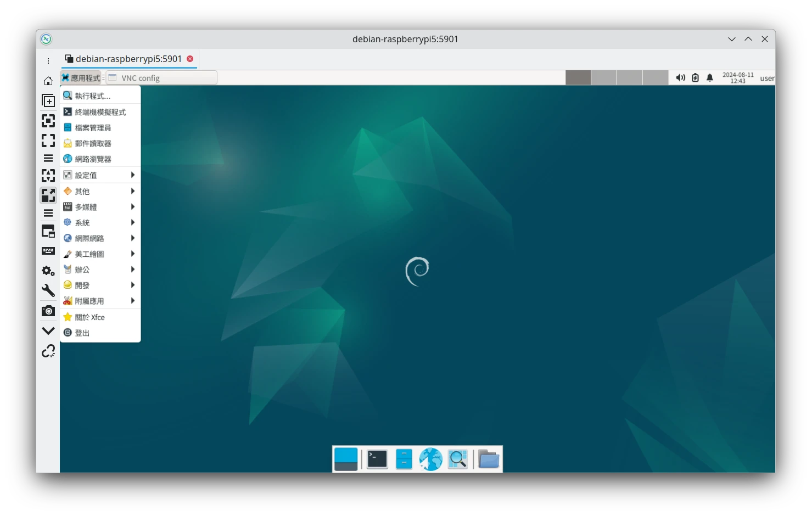
Task: Open the wrench configure icon in sidebar
Action: coord(48,291)
